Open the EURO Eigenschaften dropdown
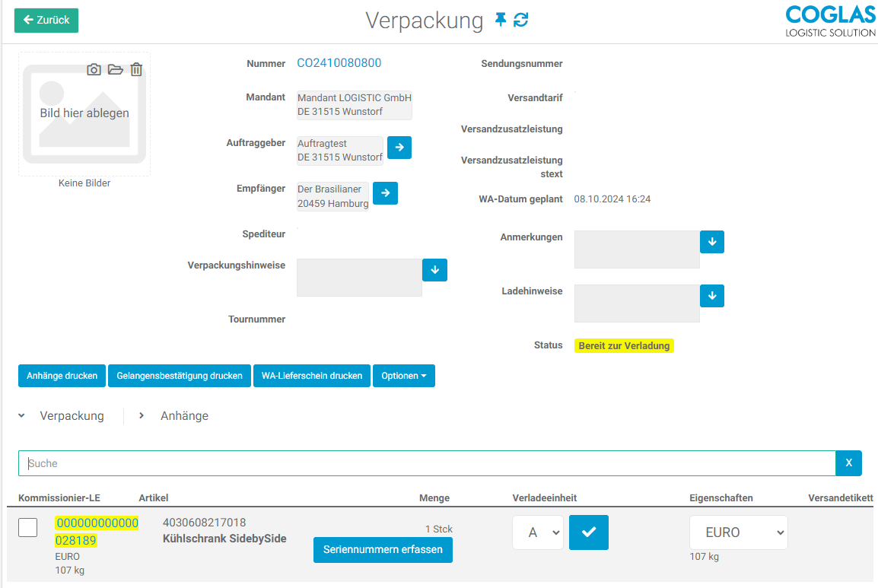This screenshot has width=878, height=588. [738, 532]
